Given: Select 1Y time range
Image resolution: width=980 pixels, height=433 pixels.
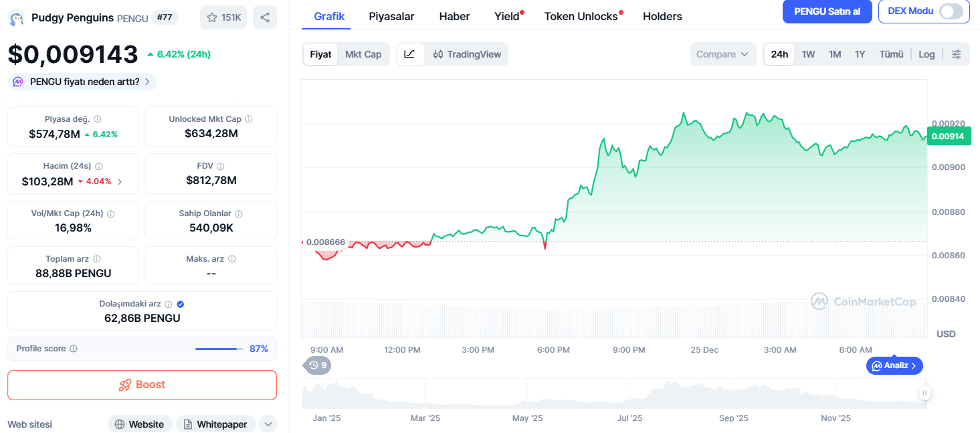Looking at the screenshot, I should coord(860,54).
